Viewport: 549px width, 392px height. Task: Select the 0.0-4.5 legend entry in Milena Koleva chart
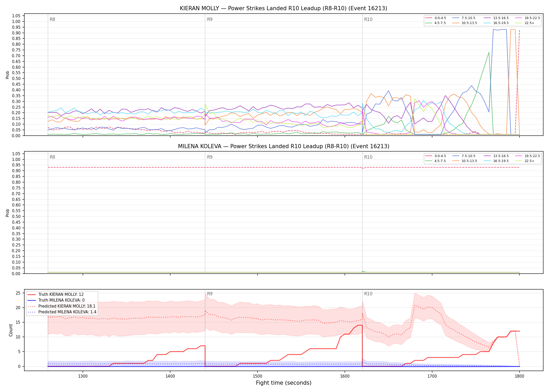click(x=436, y=156)
